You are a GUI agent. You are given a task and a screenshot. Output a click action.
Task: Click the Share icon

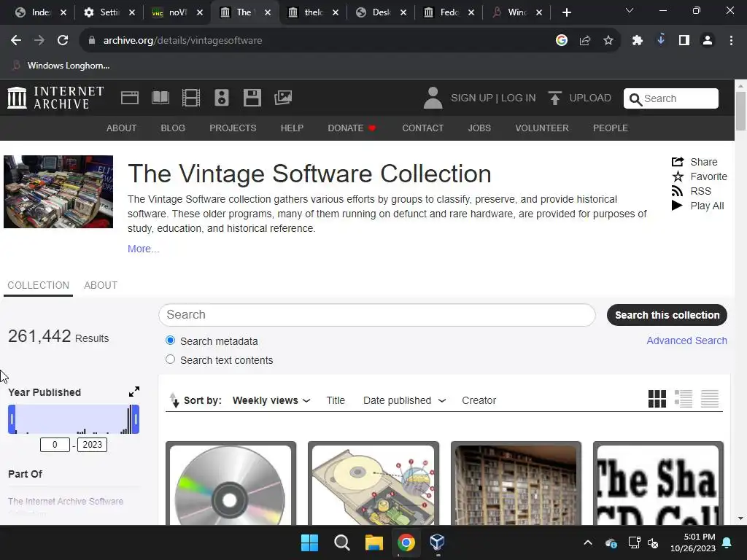678,162
